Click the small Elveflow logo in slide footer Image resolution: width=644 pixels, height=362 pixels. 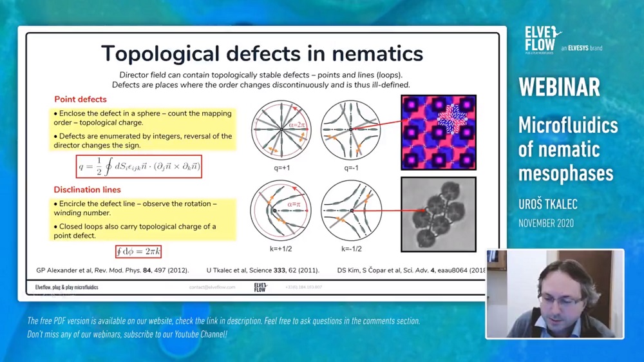260,287
